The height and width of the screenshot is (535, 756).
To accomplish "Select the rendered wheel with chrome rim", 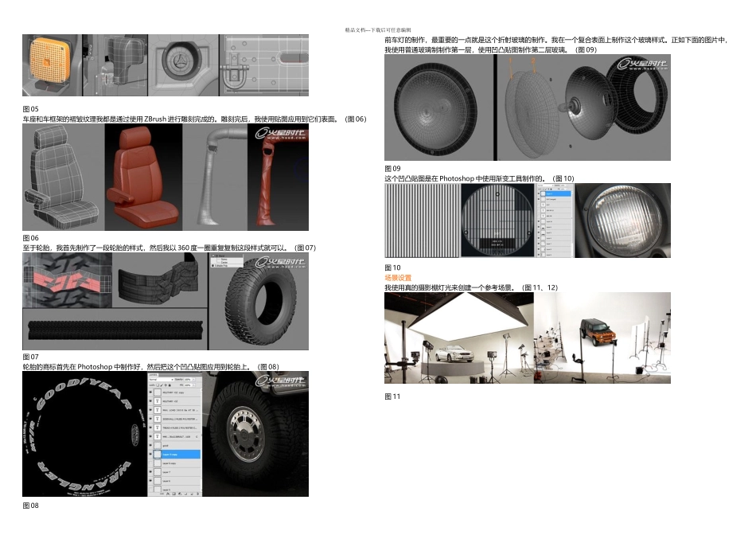I will pyautogui.click(x=255, y=434).
